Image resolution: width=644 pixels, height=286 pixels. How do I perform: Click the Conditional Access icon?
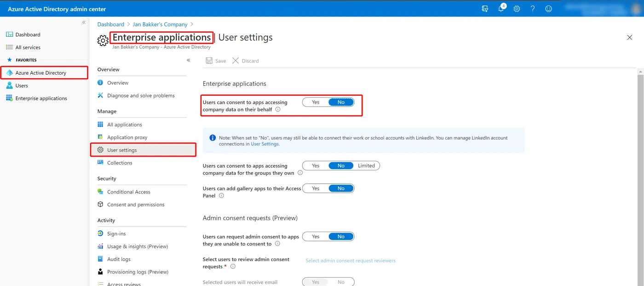click(x=100, y=192)
